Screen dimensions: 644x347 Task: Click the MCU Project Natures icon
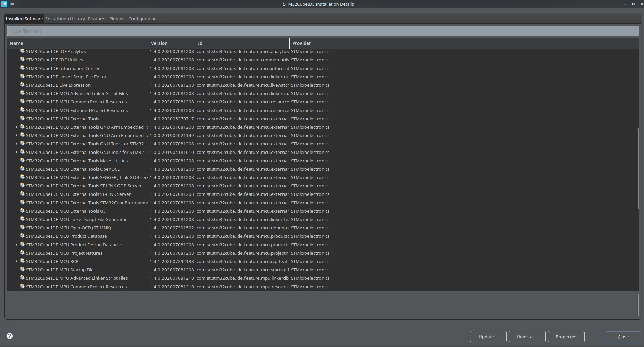click(23, 253)
